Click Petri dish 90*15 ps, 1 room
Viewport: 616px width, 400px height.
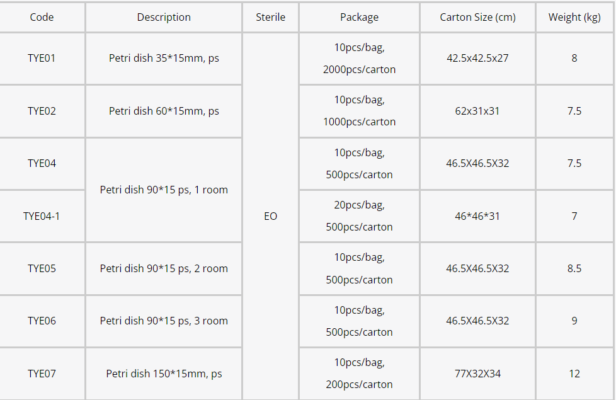(x=163, y=188)
